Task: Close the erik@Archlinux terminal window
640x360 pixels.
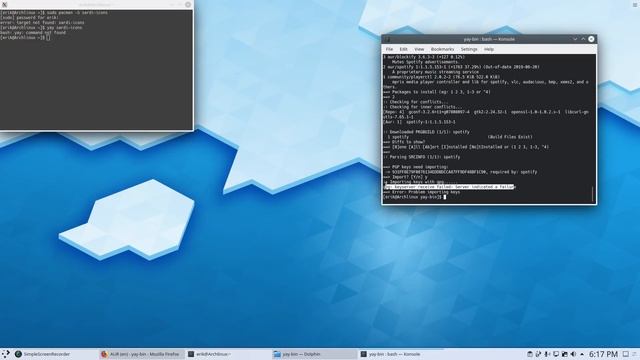Action: [188, 4]
